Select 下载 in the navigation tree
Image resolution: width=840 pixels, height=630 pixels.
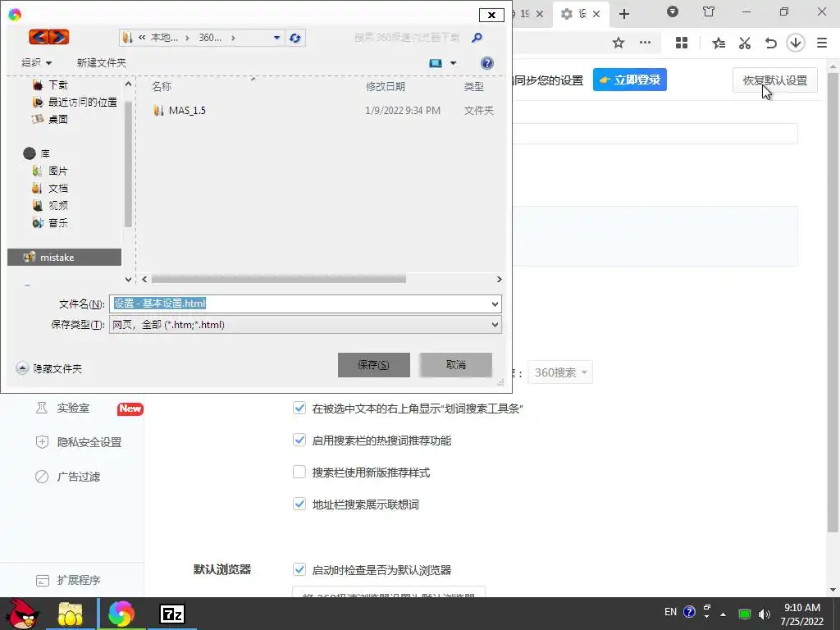pyautogui.click(x=58, y=84)
